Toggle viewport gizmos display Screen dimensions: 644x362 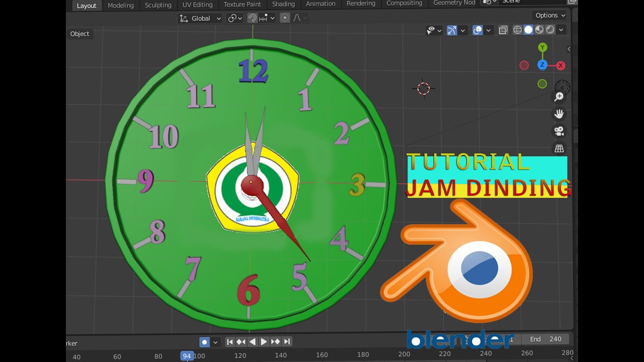pos(452,30)
